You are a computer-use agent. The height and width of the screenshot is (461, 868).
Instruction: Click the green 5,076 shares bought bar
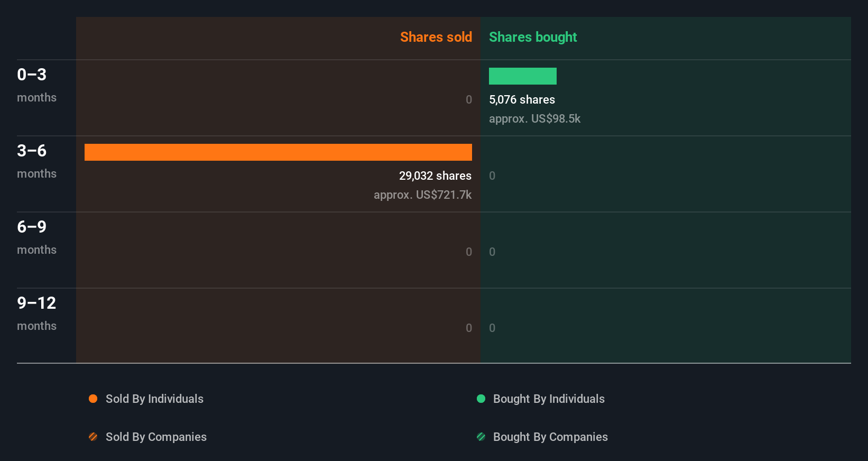pos(523,76)
